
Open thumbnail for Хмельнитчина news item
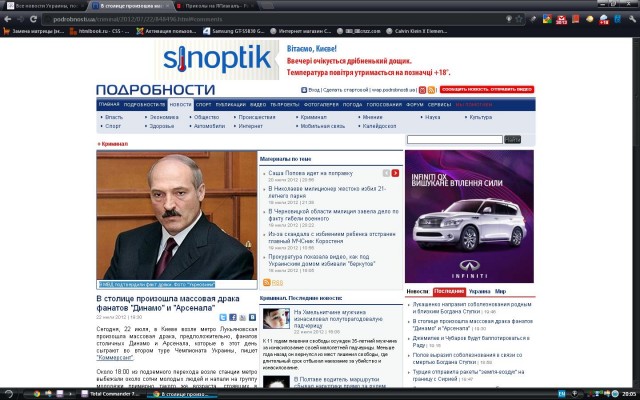276,318
